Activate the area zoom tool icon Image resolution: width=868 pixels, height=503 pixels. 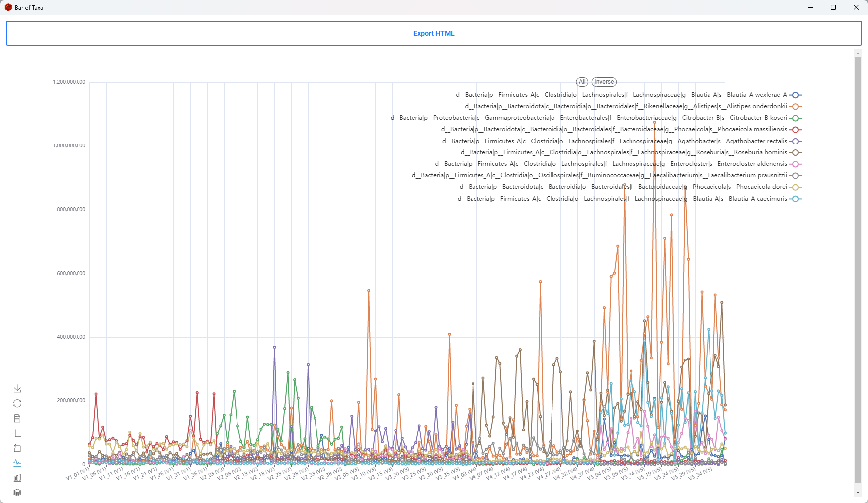(x=17, y=433)
